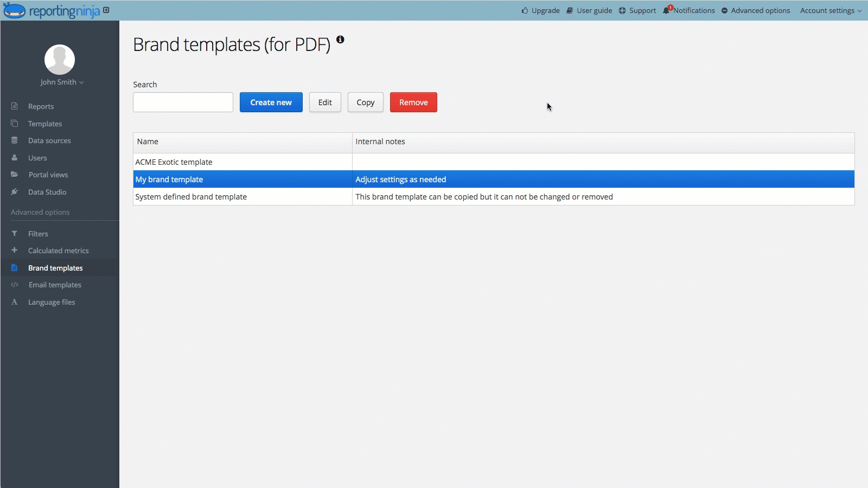Open Advanced options in top bar
Screen dimensions: 868x488
click(x=755, y=10)
